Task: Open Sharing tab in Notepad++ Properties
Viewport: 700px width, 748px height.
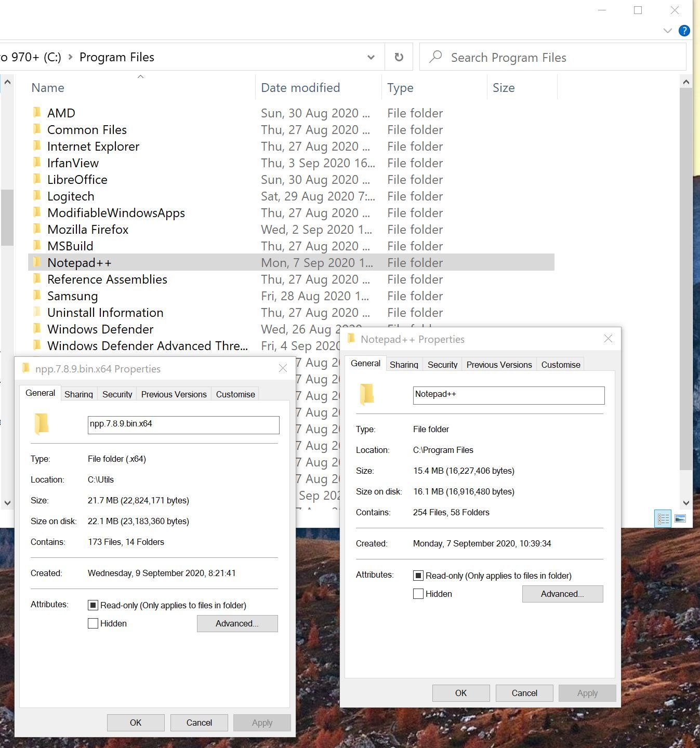Action: tap(404, 365)
